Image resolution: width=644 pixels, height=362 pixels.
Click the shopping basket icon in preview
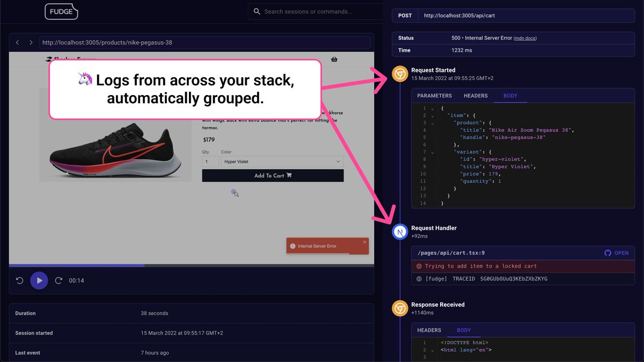coord(334,59)
